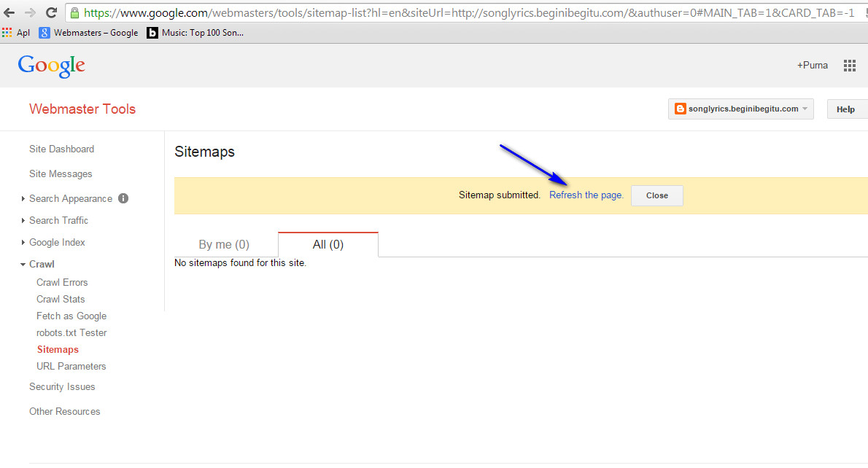The width and height of the screenshot is (868, 468).
Task: Expand the Google Index section arrow
Action: point(23,242)
